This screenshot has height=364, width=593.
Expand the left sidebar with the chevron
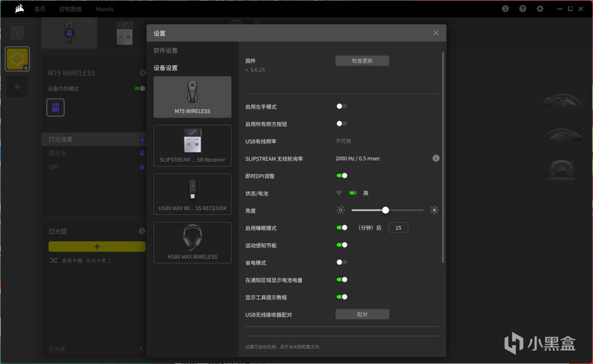click(x=17, y=32)
